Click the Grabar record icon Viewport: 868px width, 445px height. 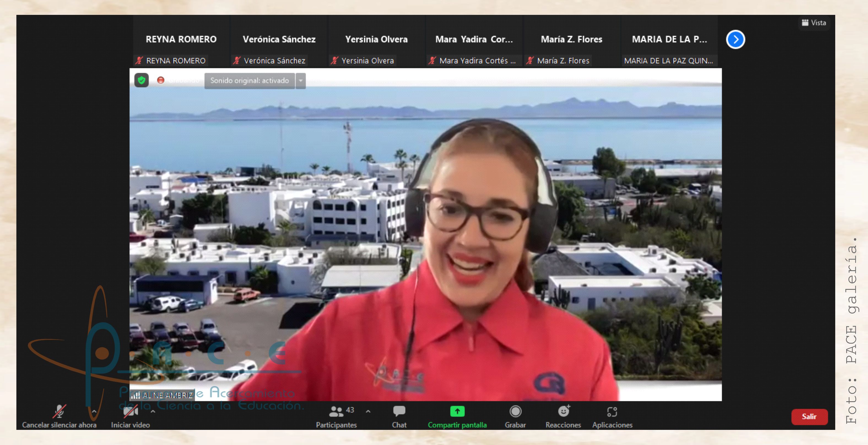(515, 412)
